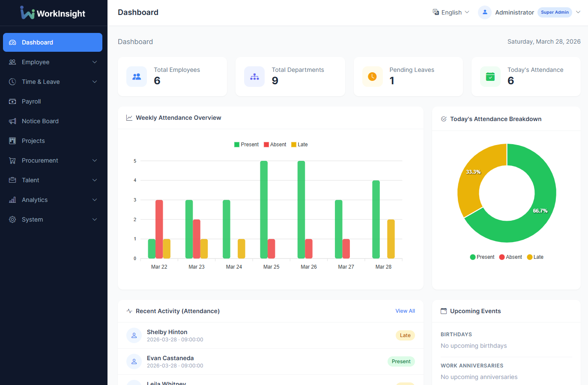Click the Pending Leaves clock icon
Viewport: 588px width, 385px height.
(x=372, y=77)
